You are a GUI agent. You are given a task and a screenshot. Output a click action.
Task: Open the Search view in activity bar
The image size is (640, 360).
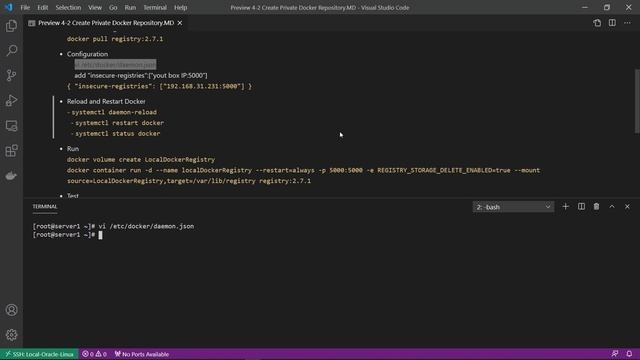(11, 51)
